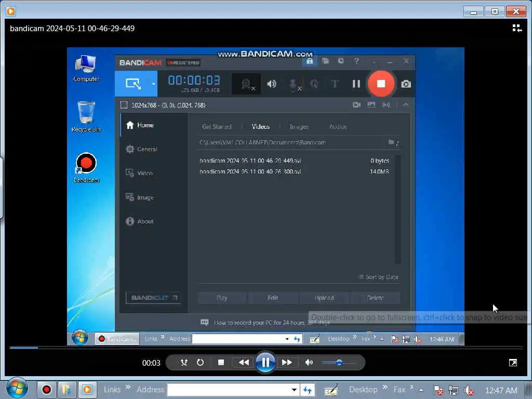Click the selection rectangle icon beside 1024x768

click(124, 105)
